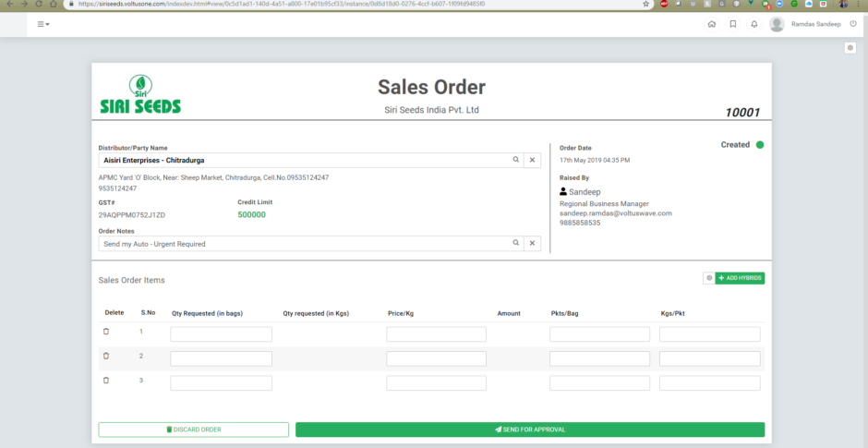Focus Price/Kg field in row 2
This screenshot has width=868, height=448.
pyautogui.click(x=436, y=358)
